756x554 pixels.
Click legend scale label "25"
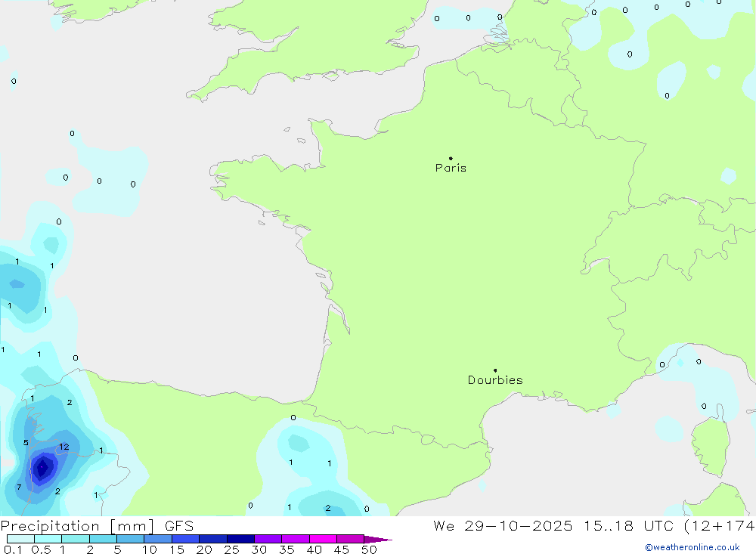(x=231, y=549)
